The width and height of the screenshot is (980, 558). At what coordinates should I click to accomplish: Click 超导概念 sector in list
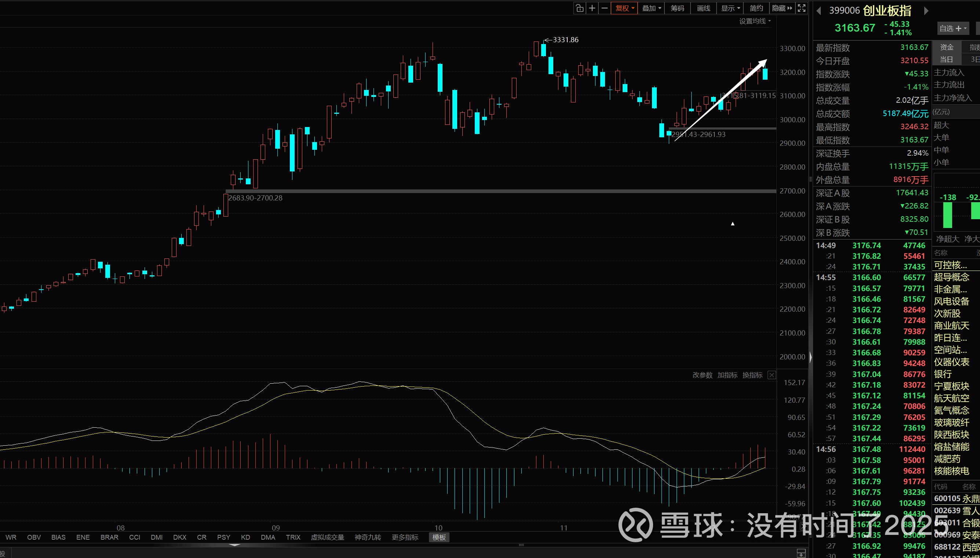click(951, 277)
